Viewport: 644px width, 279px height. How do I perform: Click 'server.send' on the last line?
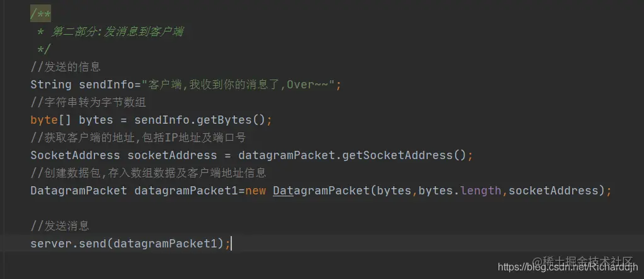pos(69,244)
